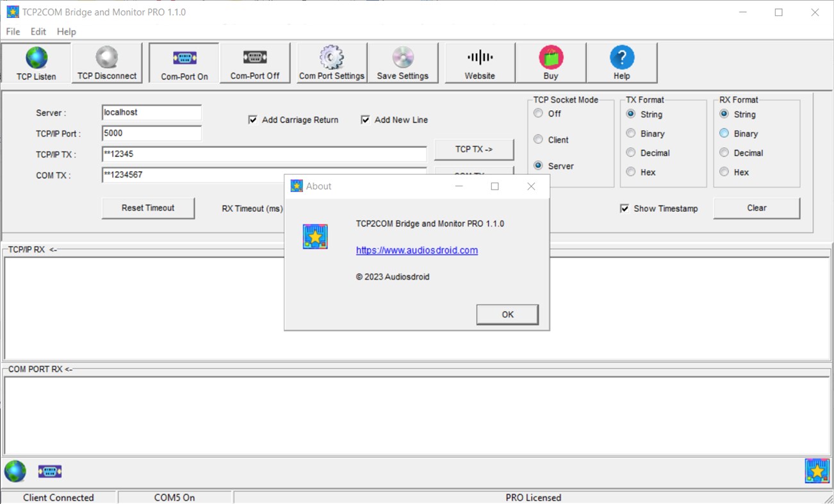Select the Com-Port Off toolbar icon
Screen dimensions: 834x504
[x=254, y=58]
